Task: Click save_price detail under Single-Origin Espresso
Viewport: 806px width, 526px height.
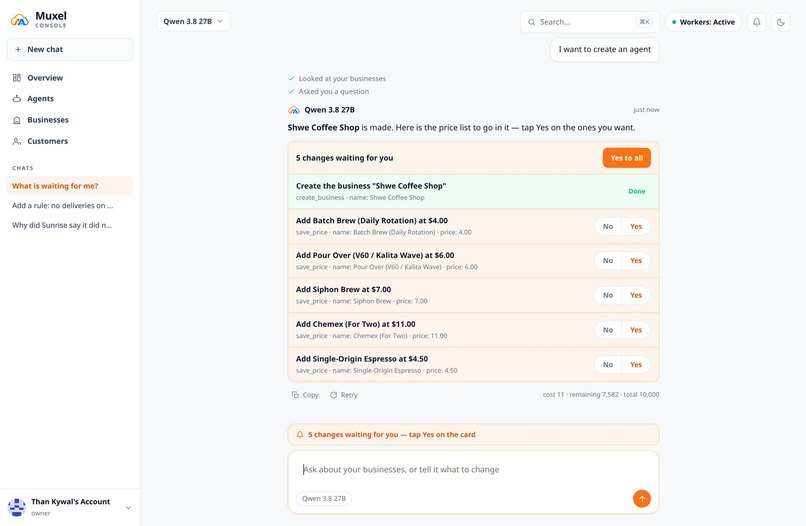Action: (x=377, y=370)
